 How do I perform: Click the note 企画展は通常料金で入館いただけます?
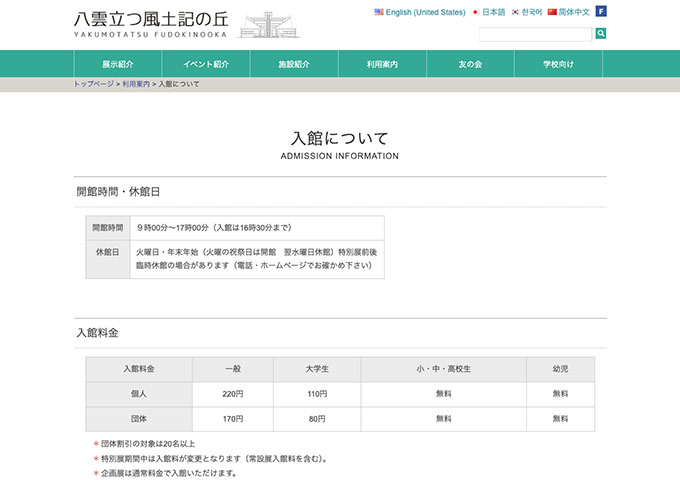[169, 473]
